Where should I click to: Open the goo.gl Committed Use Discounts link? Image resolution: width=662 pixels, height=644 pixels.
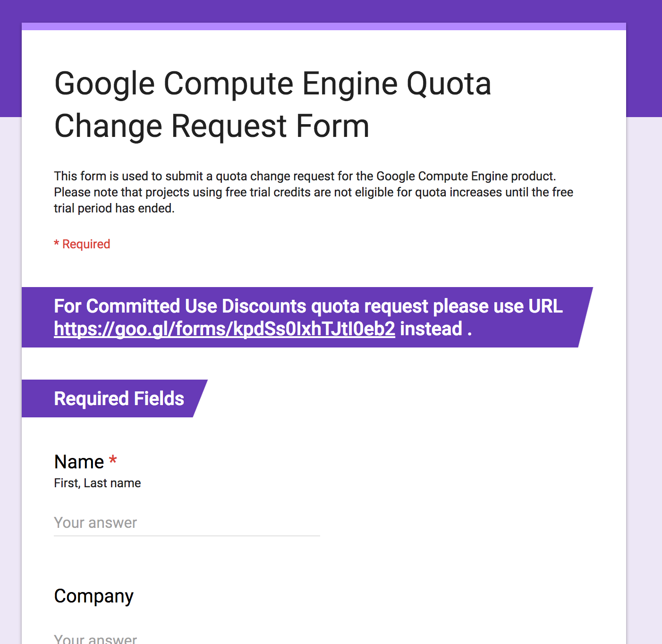pyautogui.click(x=224, y=329)
